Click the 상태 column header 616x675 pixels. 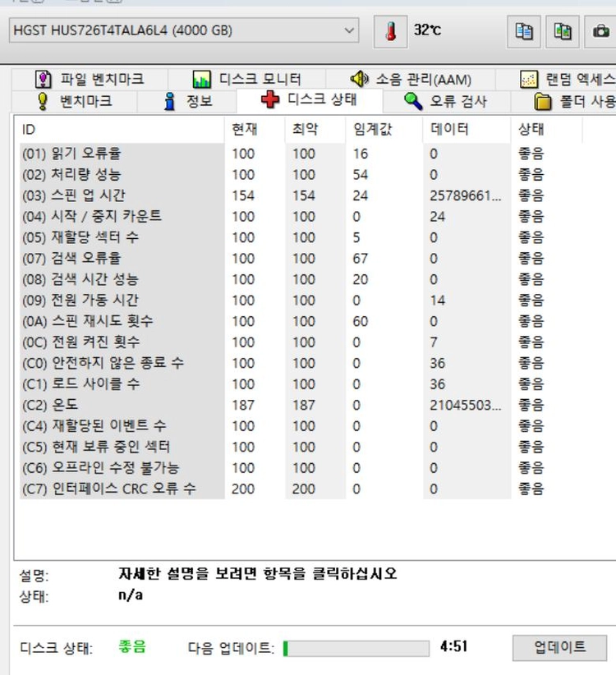tap(547, 129)
